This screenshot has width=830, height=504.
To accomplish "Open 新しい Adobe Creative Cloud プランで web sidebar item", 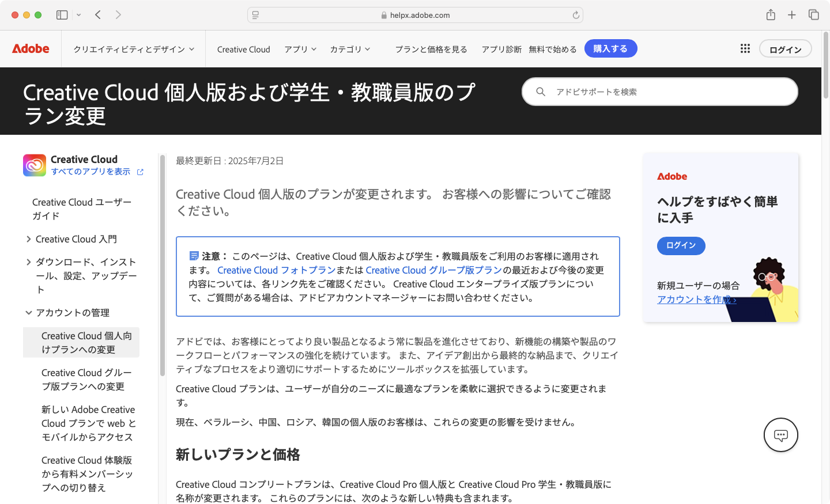I will [89, 423].
